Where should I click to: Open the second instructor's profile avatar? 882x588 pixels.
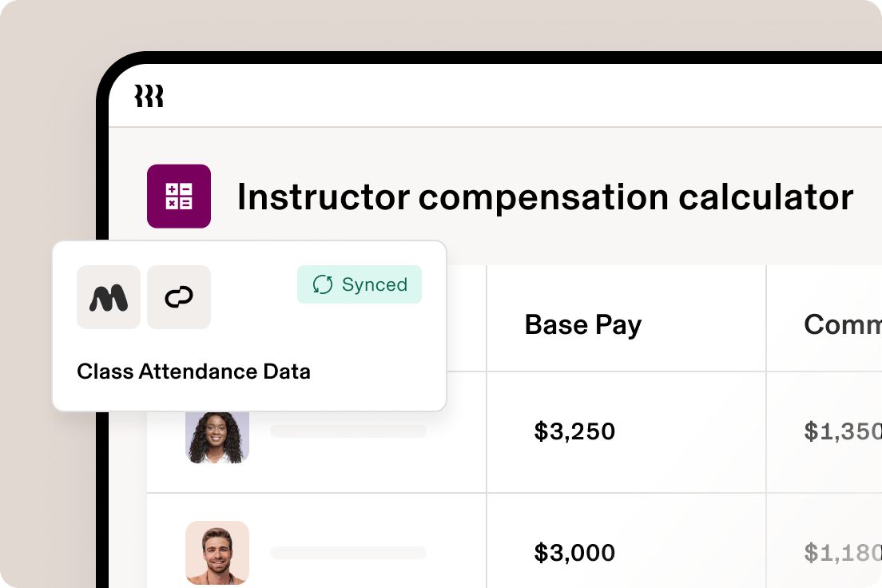click(217, 552)
